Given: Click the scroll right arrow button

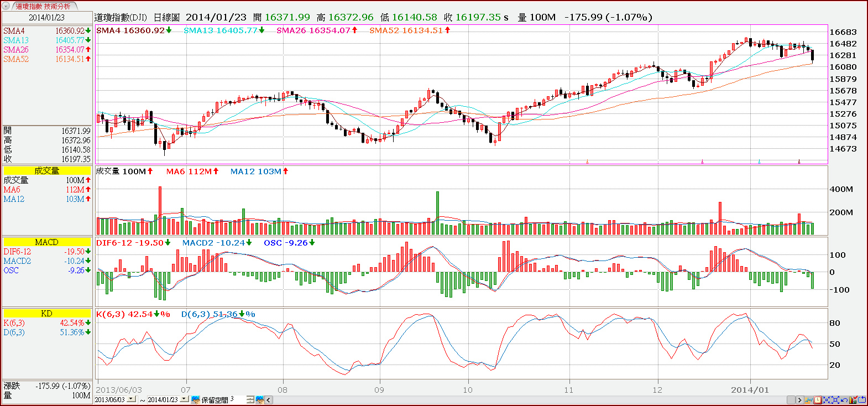Looking at the screenshot, I should point(799,399).
